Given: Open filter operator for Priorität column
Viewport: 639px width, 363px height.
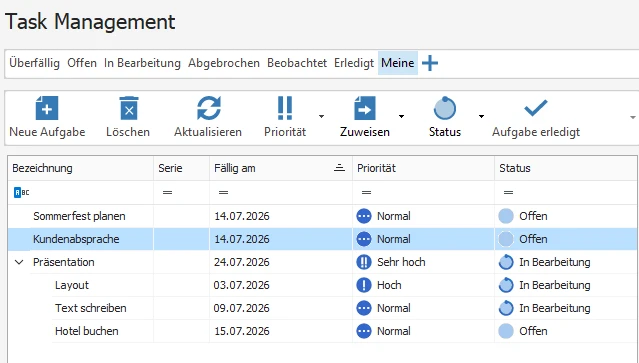Looking at the screenshot, I should point(366,192).
